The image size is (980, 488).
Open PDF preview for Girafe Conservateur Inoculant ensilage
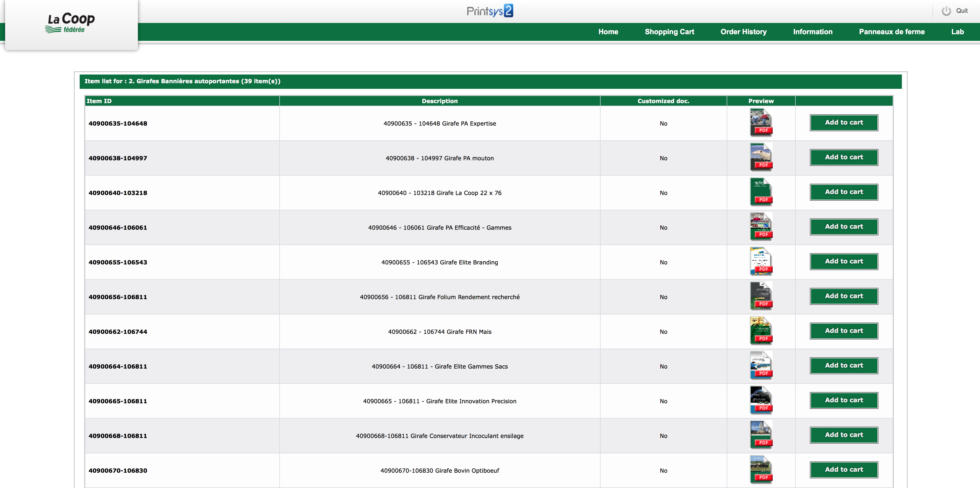point(761,435)
